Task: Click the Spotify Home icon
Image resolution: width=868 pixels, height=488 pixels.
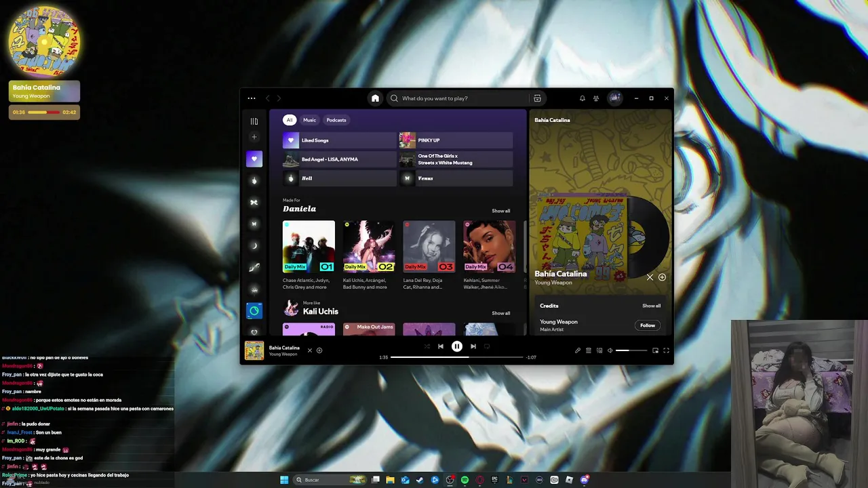Action: [375, 98]
